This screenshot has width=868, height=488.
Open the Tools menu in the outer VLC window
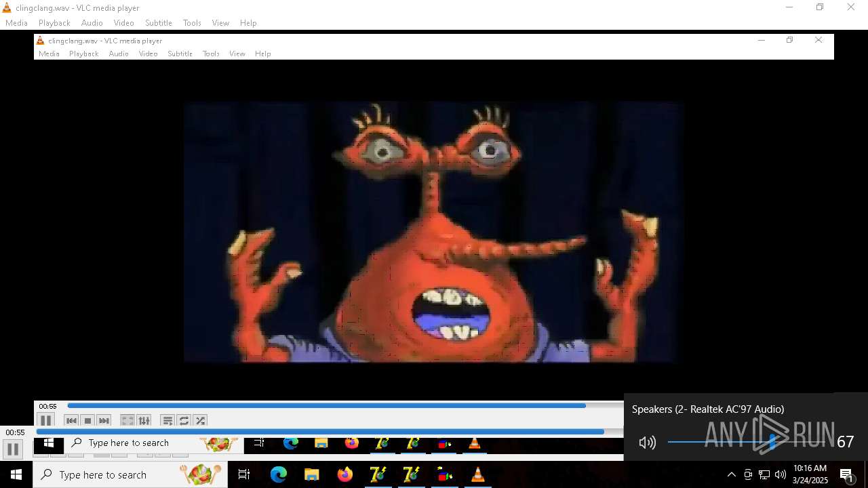(x=192, y=23)
